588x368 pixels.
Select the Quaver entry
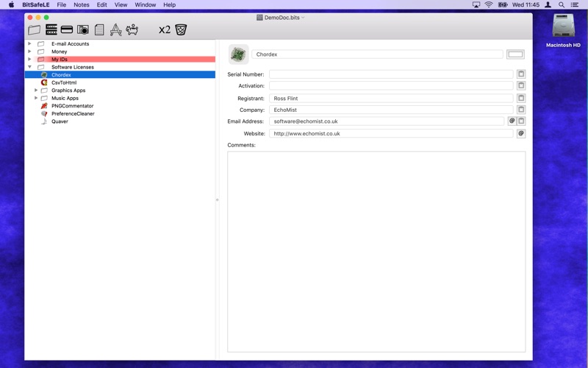point(120,121)
